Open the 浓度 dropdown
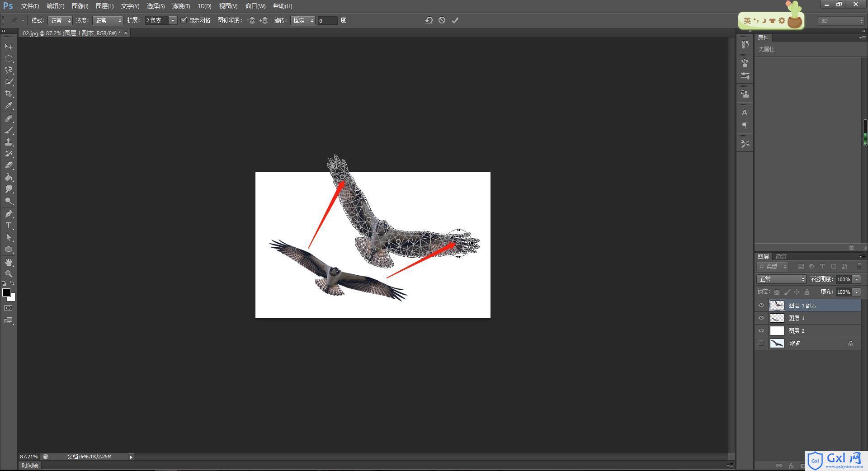This screenshot has width=868, height=471. pos(108,20)
